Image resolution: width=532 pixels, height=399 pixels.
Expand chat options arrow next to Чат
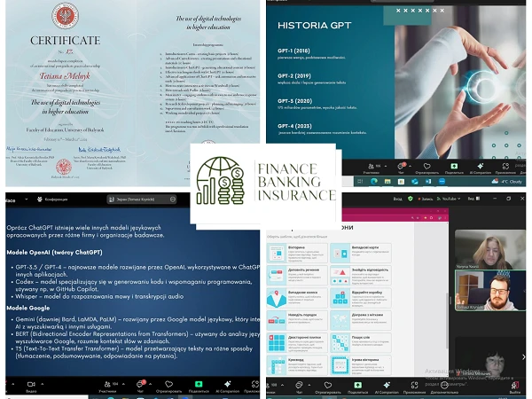tap(151, 381)
